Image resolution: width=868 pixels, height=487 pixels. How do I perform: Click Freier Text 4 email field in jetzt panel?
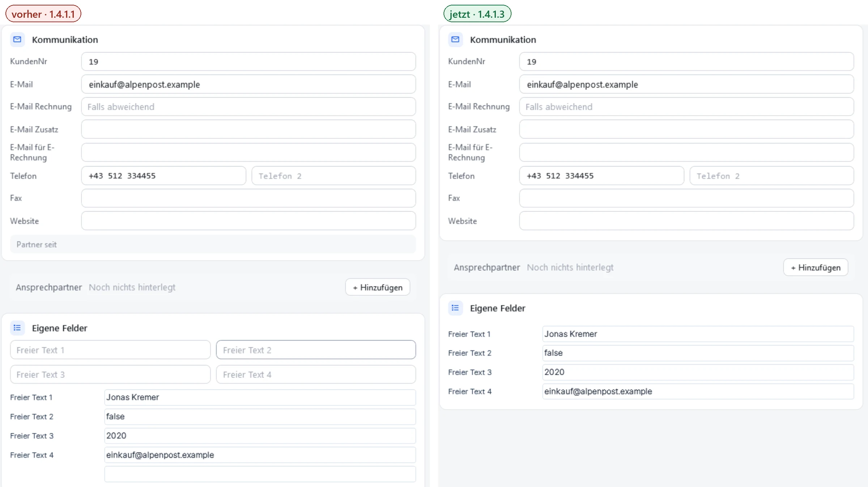pyautogui.click(x=698, y=391)
